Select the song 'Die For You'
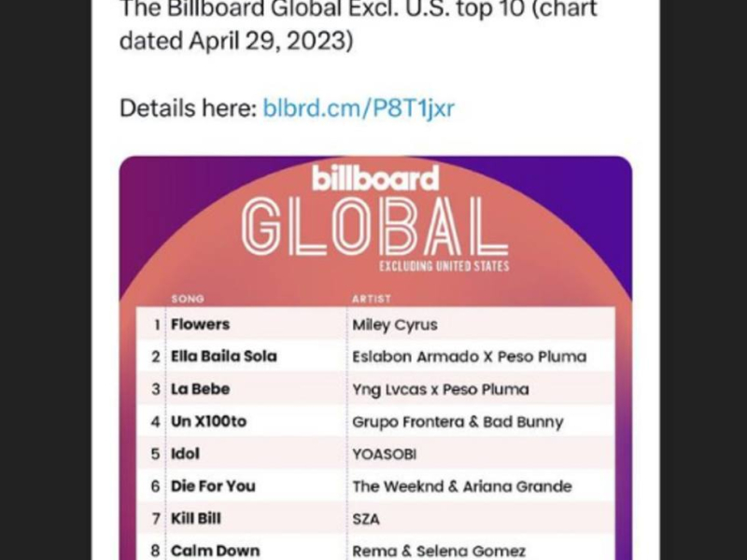Image resolution: width=747 pixels, height=560 pixels. (x=213, y=486)
